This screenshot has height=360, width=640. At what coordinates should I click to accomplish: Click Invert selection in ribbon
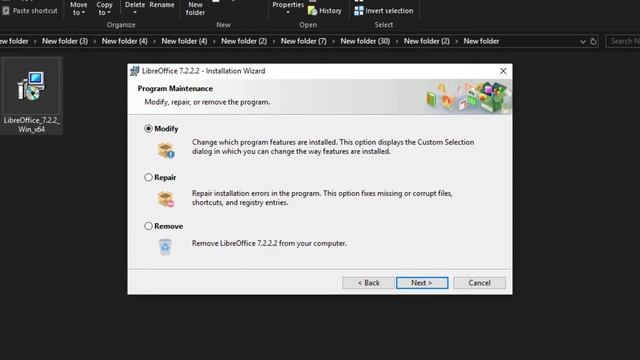coord(384,11)
